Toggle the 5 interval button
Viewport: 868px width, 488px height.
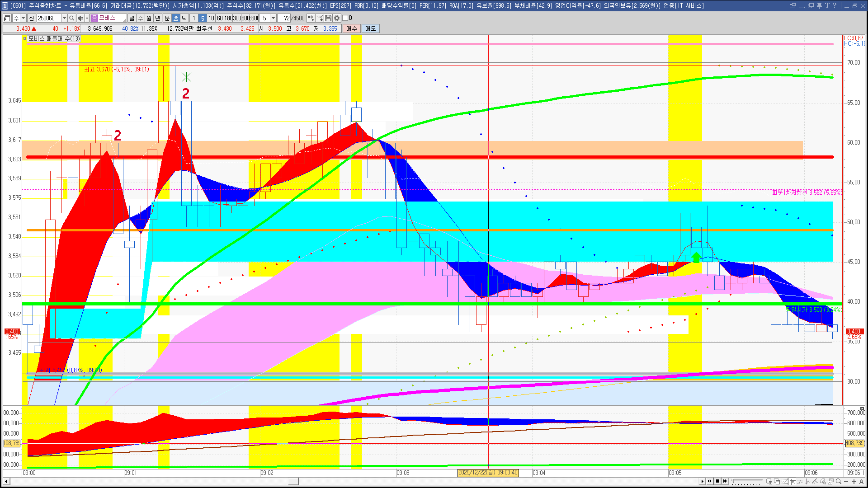point(202,18)
